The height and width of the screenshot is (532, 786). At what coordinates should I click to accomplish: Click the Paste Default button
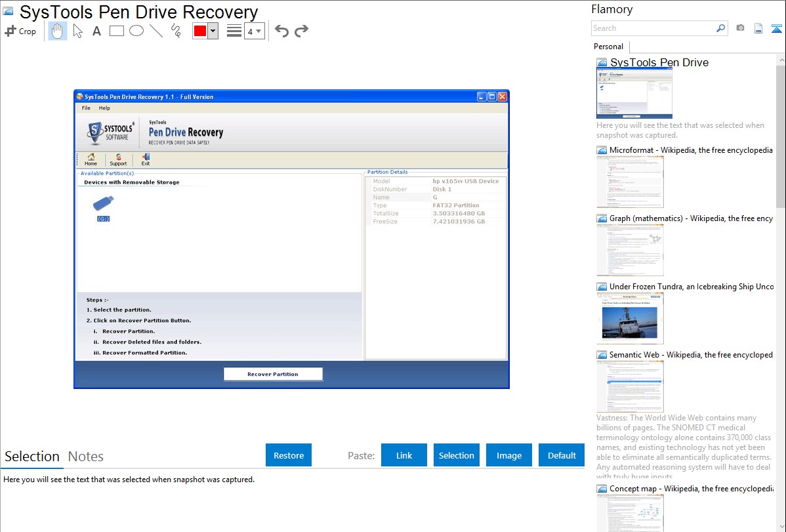[x=562, y=455]
